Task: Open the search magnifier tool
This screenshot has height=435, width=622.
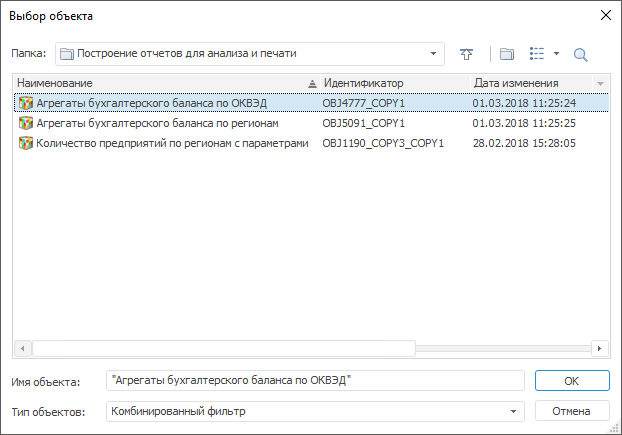Action: coord(581,54)
